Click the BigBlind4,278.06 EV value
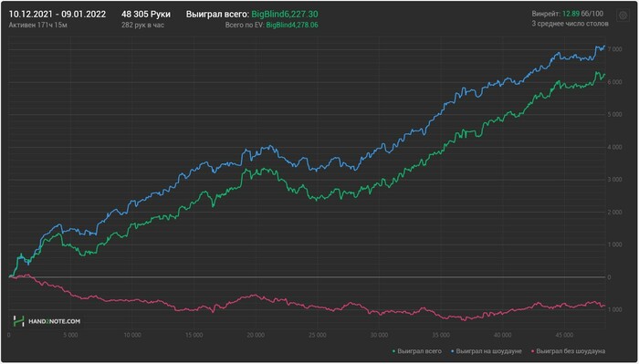This screenshot has width=639, height=364. tap(292, 26)
